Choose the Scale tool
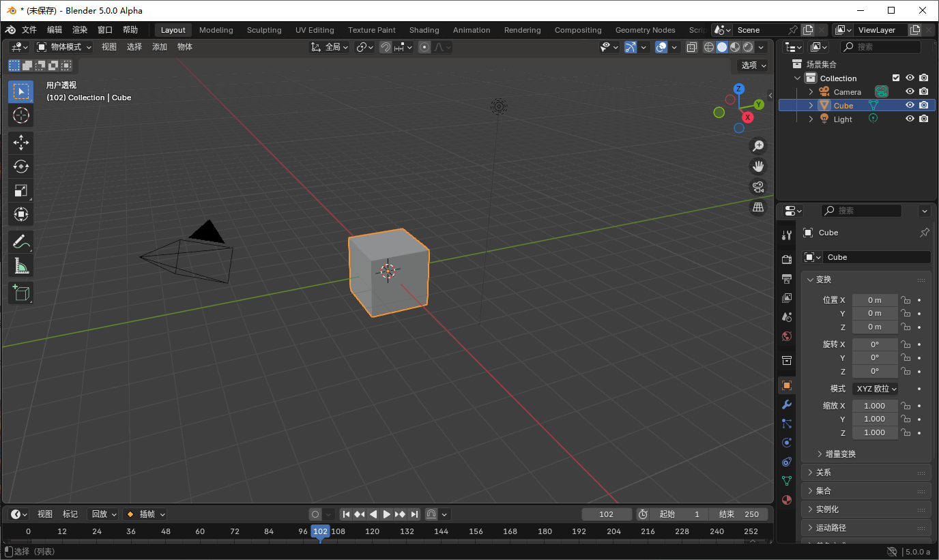 pyautogui.click(x=20, y=190)
